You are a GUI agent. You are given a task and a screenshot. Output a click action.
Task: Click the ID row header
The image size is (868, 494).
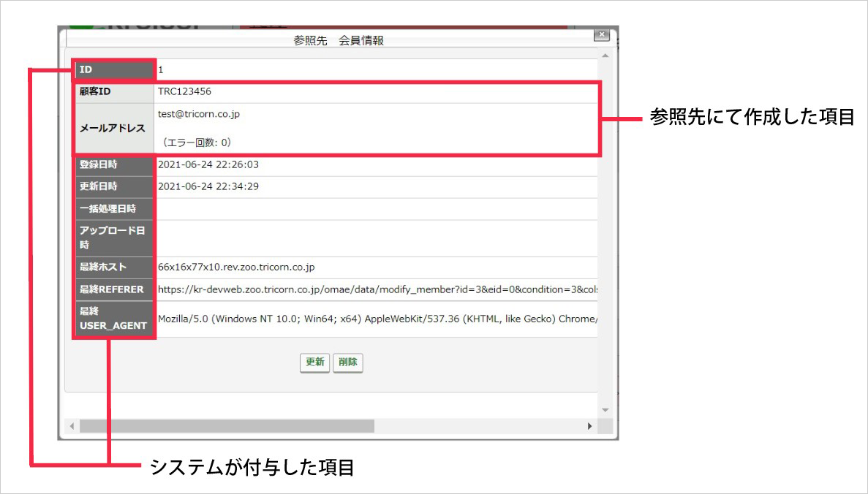pyautogui.click(x=114, y=69)
